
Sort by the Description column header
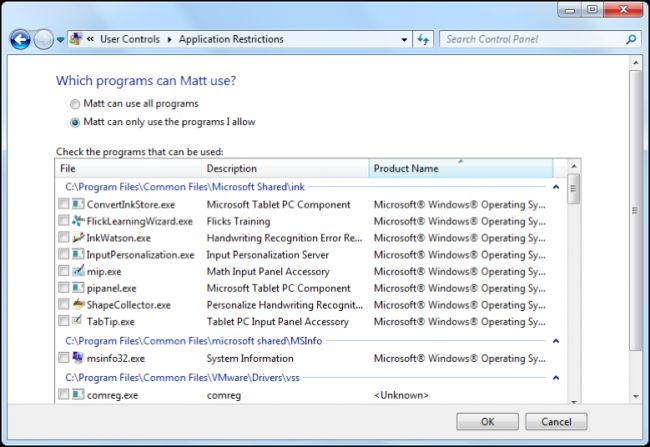tap(285, 168)
